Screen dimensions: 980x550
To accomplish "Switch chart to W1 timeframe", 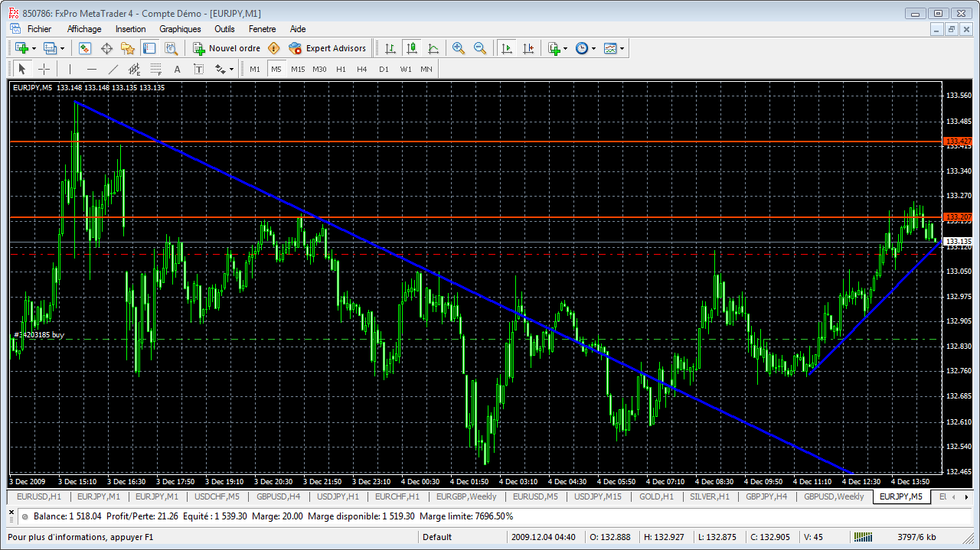I will coord(406,69).
